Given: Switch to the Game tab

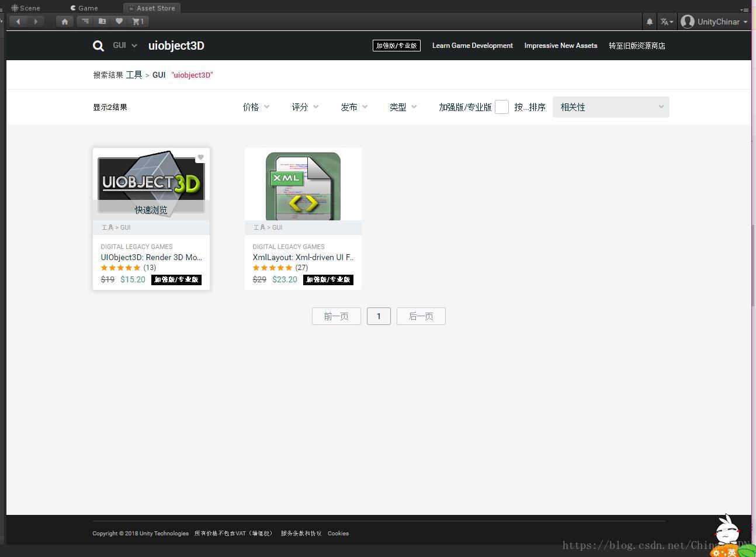Looking at the screenshot, I should tap(84, 8).
